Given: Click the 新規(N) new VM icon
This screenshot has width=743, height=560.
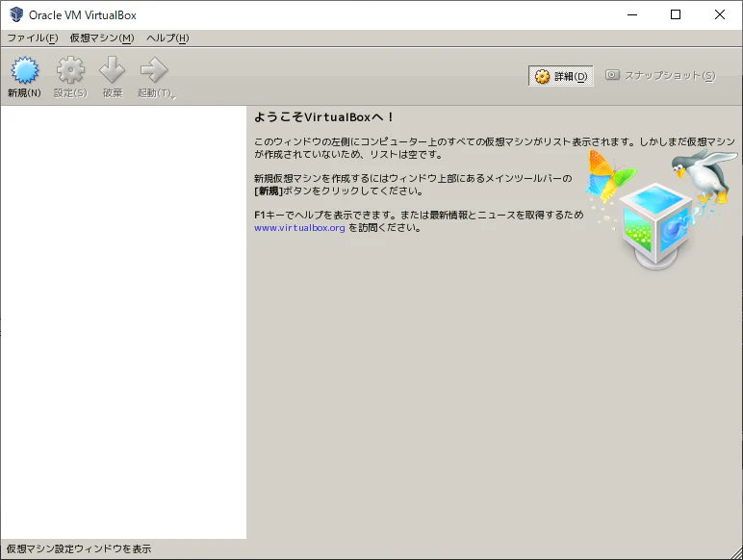Looking at the screenshot, I should 25,70.
